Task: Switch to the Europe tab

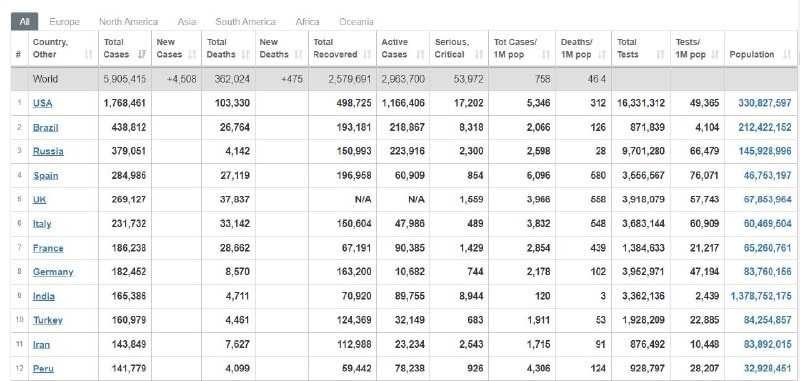Action: pyautogui.click(x=64, y=21)
